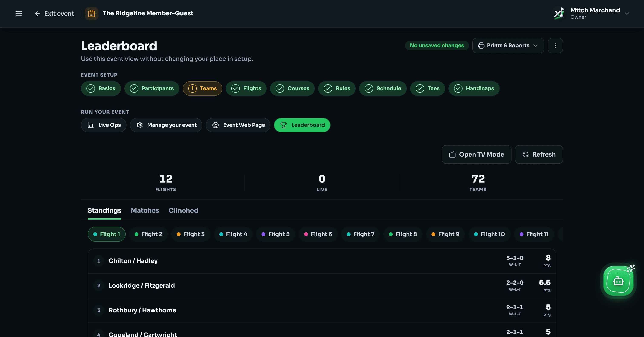Open Manage your event
The image size is (644, 337).
tap(166, 125)
